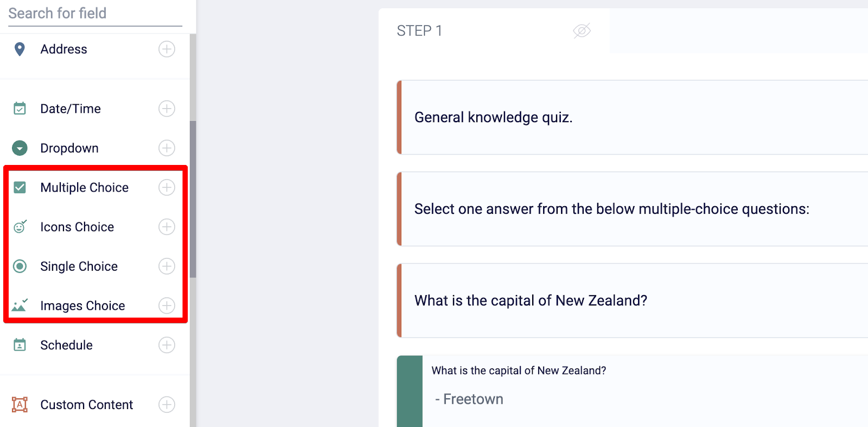Viewport: 868px width, 427px height.
Task: Add an Images Choice field
Action: coord(167,305)
